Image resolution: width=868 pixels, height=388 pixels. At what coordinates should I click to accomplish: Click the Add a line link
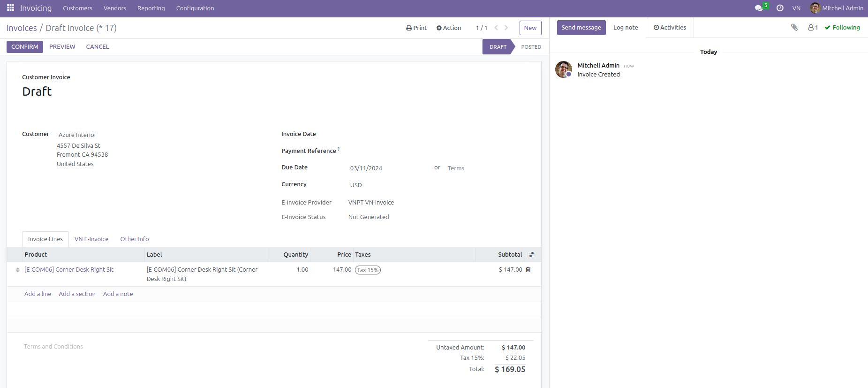tap(38, 294)
